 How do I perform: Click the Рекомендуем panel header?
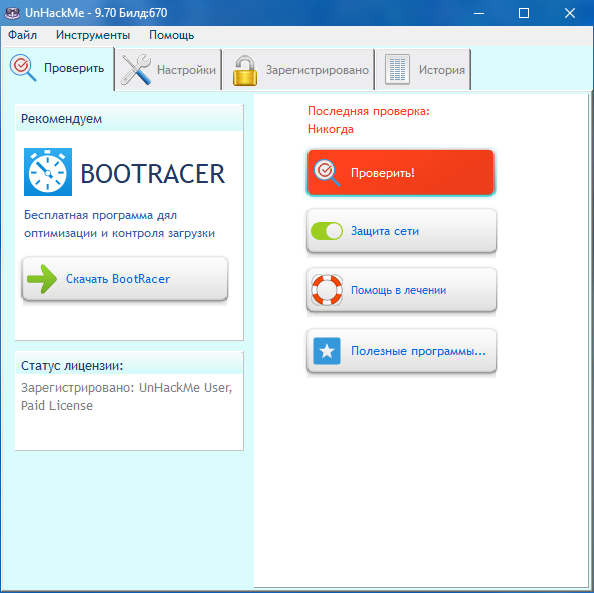(x=129, y=119)
